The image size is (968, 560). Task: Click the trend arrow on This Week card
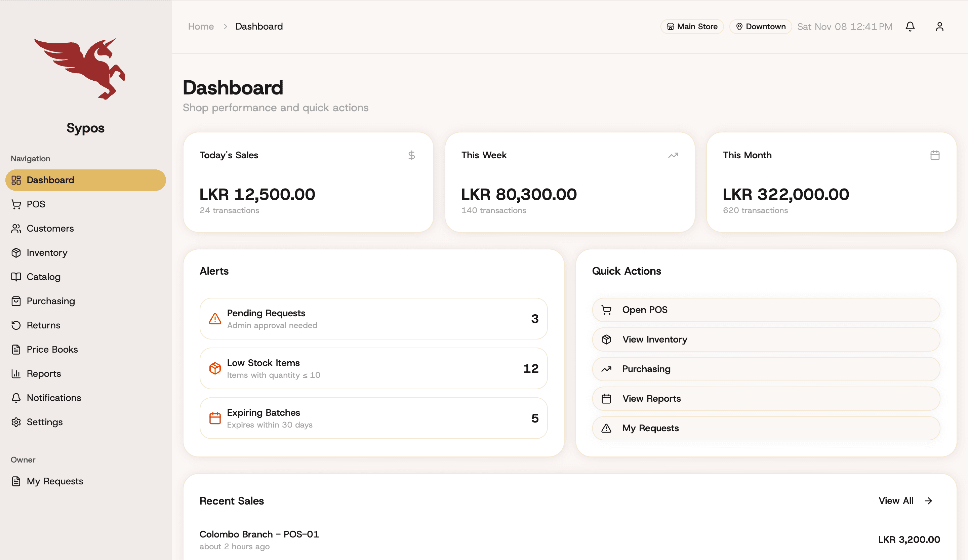673,155
